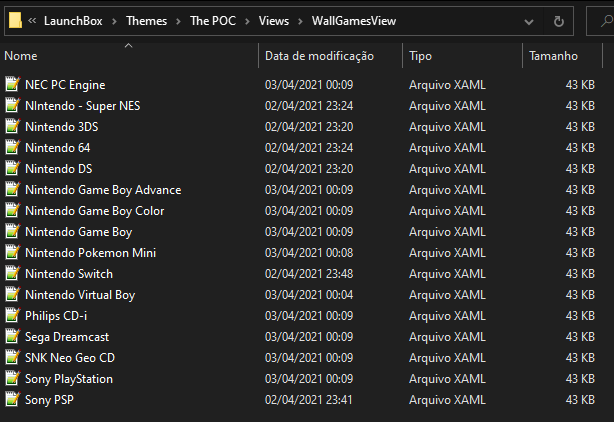The image size is (614, 422).
Task: Click date 02/04/2021 23:48 of Nintendo Switch
Action: click(x=309, y=274)
